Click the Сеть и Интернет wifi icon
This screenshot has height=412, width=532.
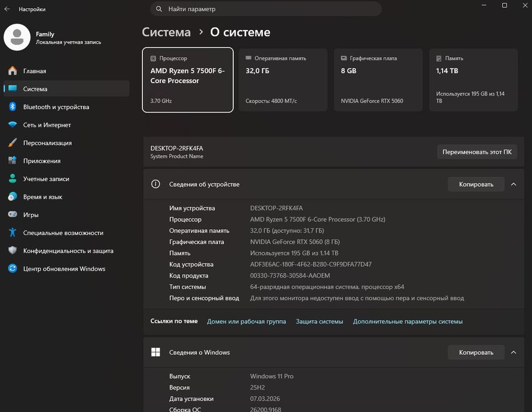(x=12, y=124)
